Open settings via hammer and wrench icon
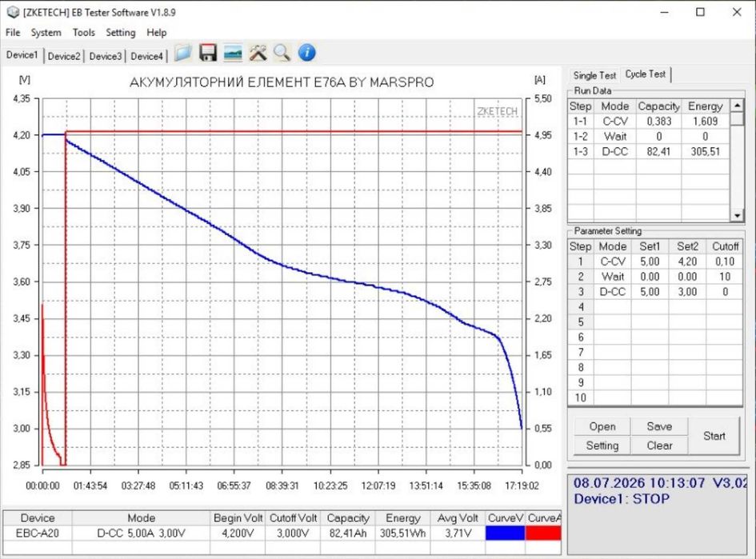The width and height of the screenshot is (756, 559). pyautogui.click(x=258, y=53)
